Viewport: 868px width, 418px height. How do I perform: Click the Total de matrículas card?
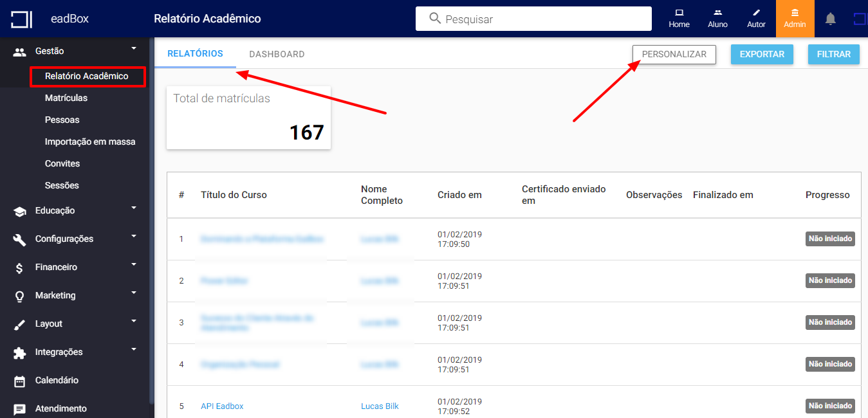point(248,118)
